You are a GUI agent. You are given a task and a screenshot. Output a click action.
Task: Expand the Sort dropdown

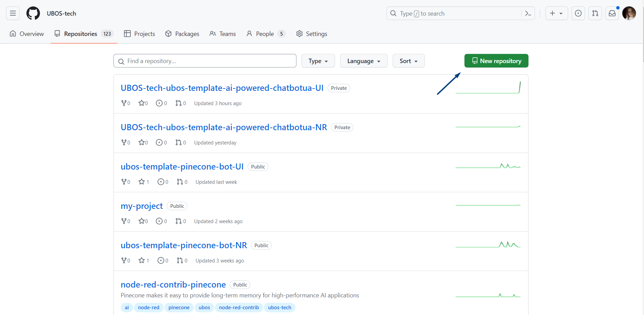(x=409, y=61)
